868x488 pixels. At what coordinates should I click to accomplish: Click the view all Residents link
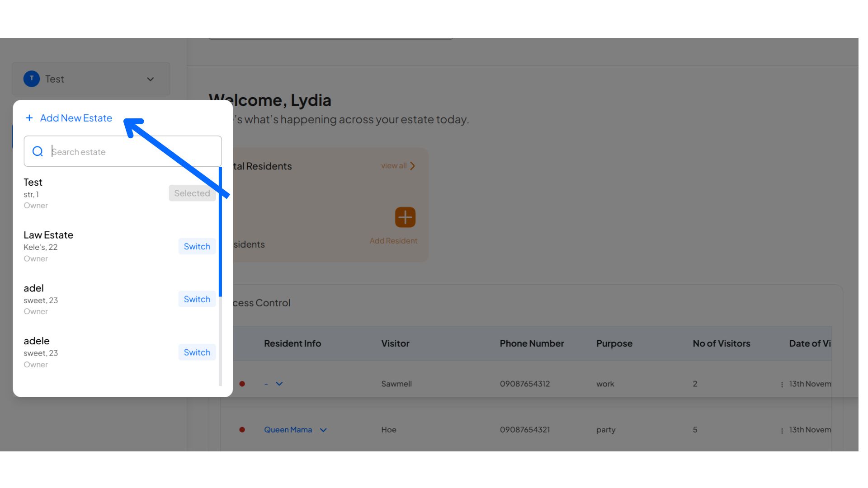click(393, 166)
